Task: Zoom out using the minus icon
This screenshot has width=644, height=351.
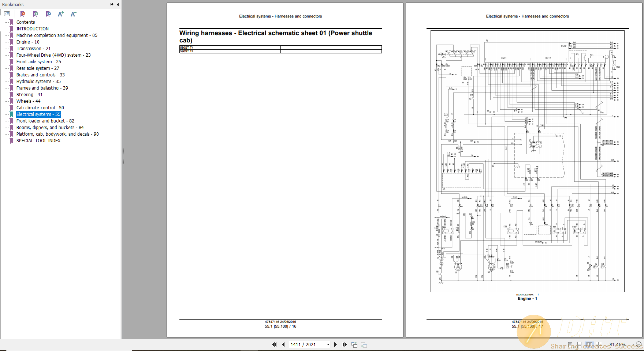Action: click(639, 344)
